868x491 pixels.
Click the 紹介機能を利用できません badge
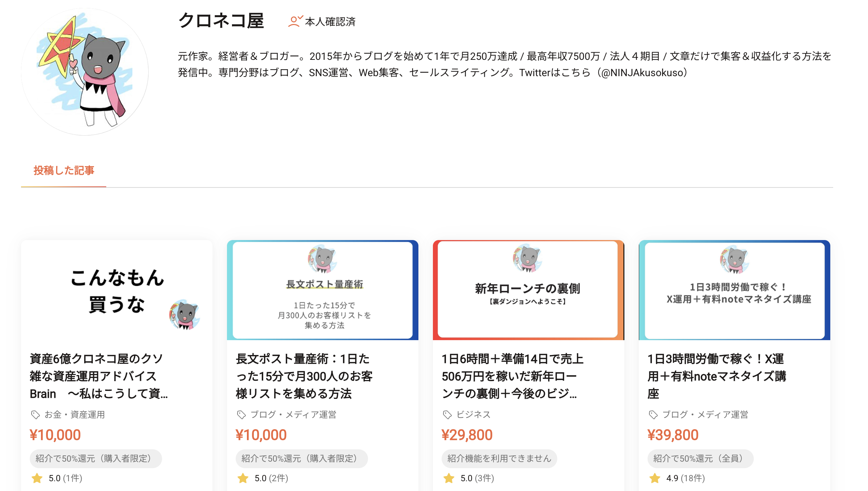pyautogui.click(x=499, y=458)
